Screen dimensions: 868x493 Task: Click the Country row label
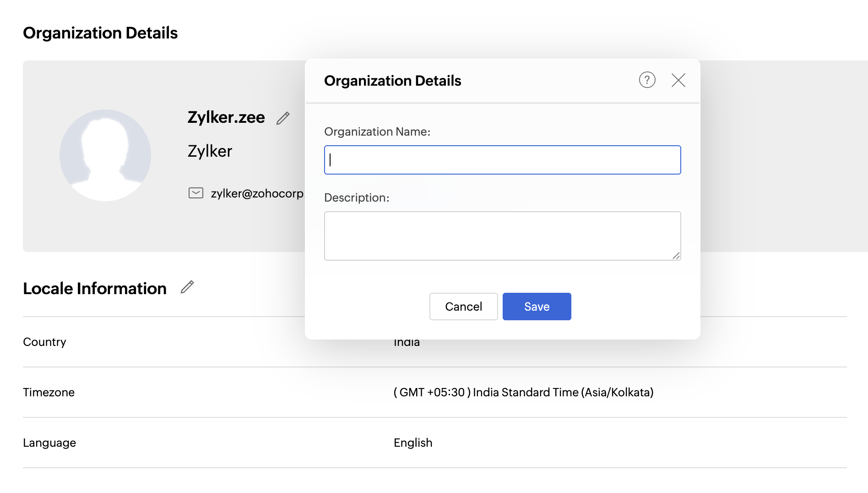click(45, 342)
